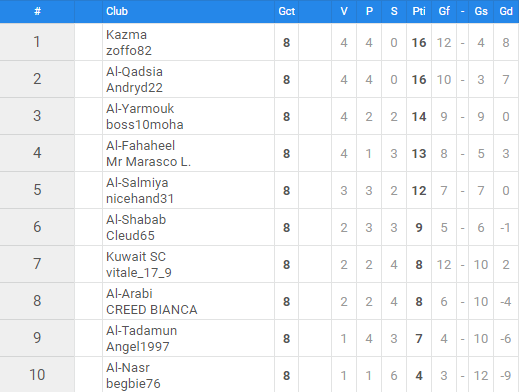Click the Al-Arabi club name
Image resolution: width=519 pixels, height=392 pixels.
[x=129, y=294]
